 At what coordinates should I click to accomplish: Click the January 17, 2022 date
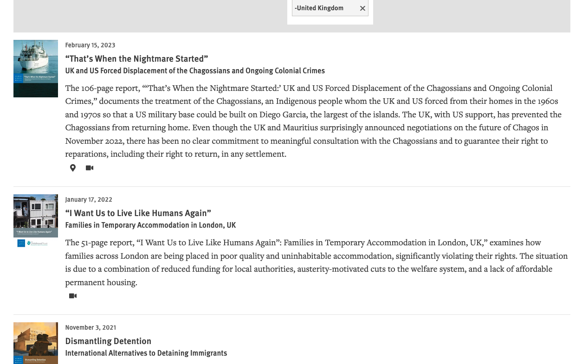(89, 199)
